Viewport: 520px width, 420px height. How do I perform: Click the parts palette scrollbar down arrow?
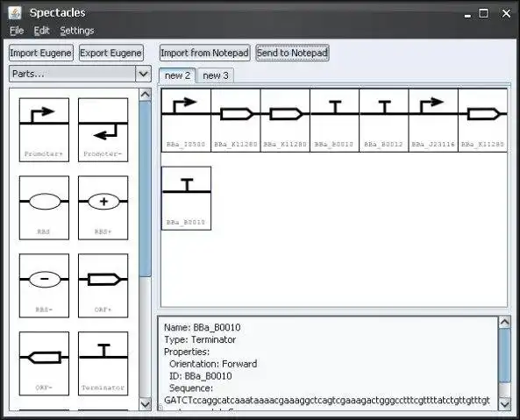[145, 404]
